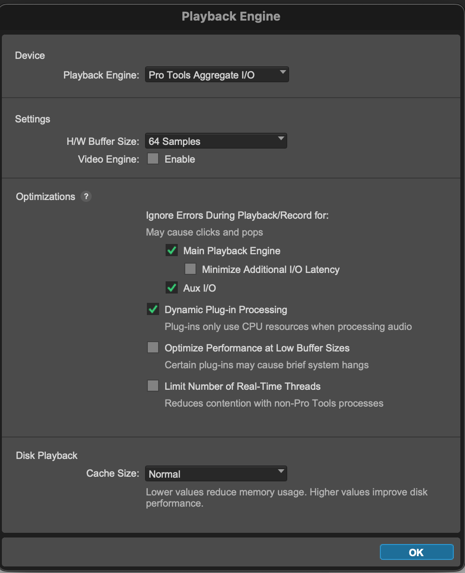The image size is (465, 573).
Task: Click the Video Engine Enable label
Action: pos(179,159)
